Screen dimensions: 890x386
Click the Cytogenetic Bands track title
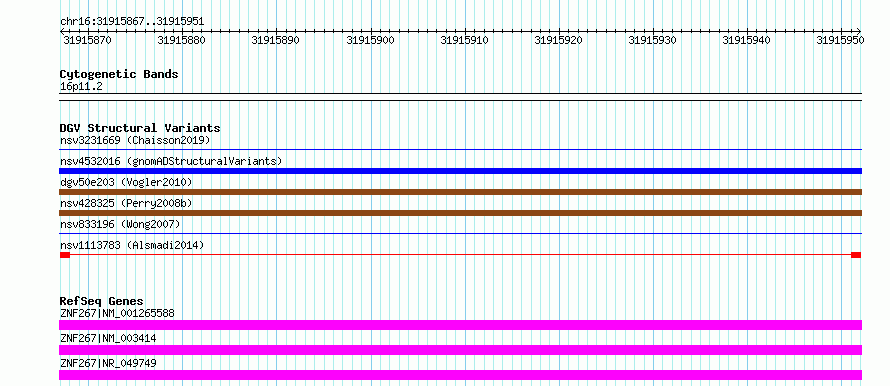(x=119, y=74)
